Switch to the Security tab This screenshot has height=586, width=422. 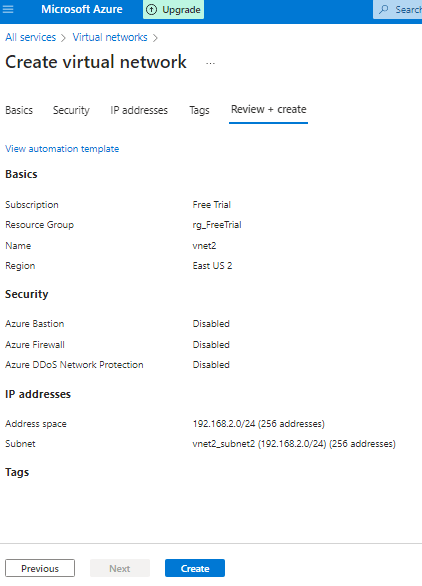[71, 110]
